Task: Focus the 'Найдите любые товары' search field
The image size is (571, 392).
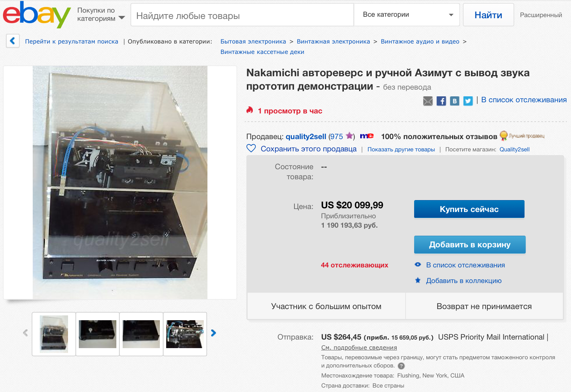Action: (x=242, y=15)
